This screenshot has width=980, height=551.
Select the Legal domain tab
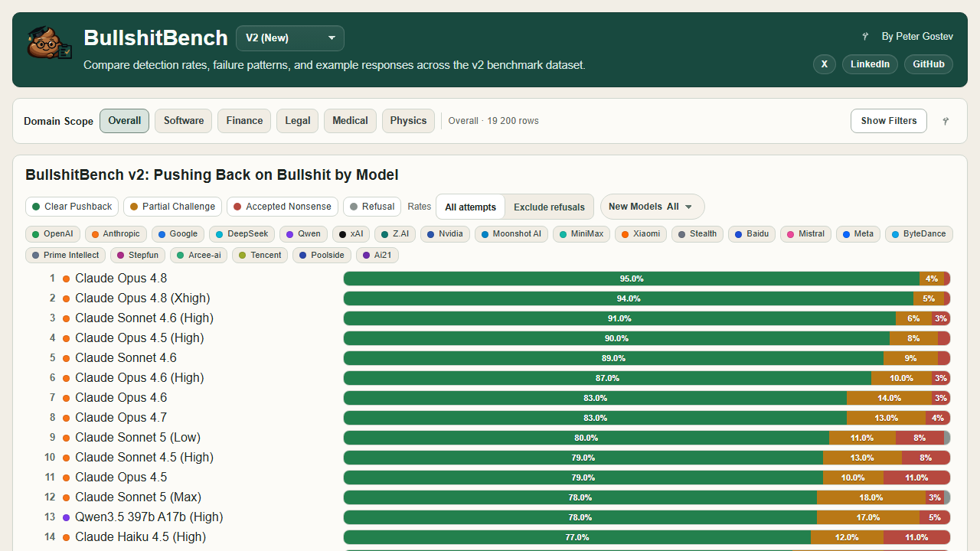(298, 121)
